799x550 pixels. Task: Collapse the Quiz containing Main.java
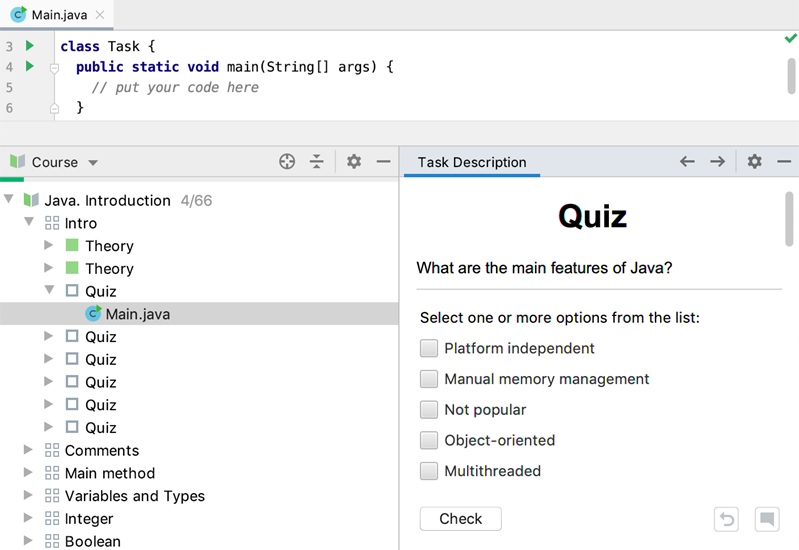(49, 290)
